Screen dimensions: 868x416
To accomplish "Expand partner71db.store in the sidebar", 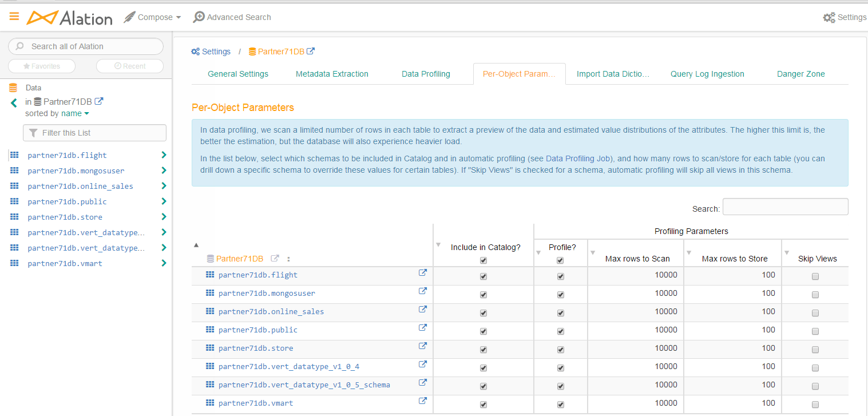I will point(164,217).
